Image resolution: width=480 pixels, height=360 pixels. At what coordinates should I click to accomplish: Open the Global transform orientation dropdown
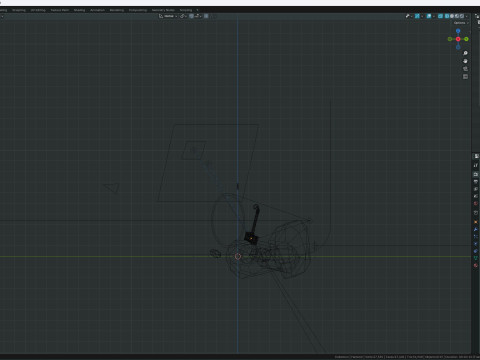coord(168,16)
